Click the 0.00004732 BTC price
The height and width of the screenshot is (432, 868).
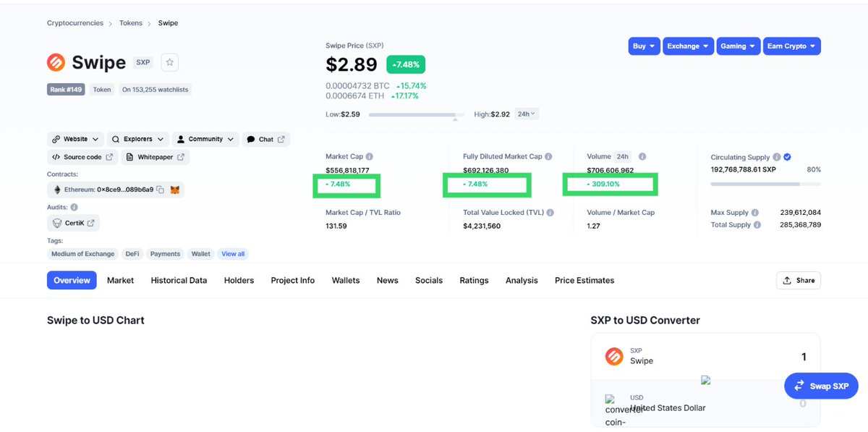[x=357, y=85]
